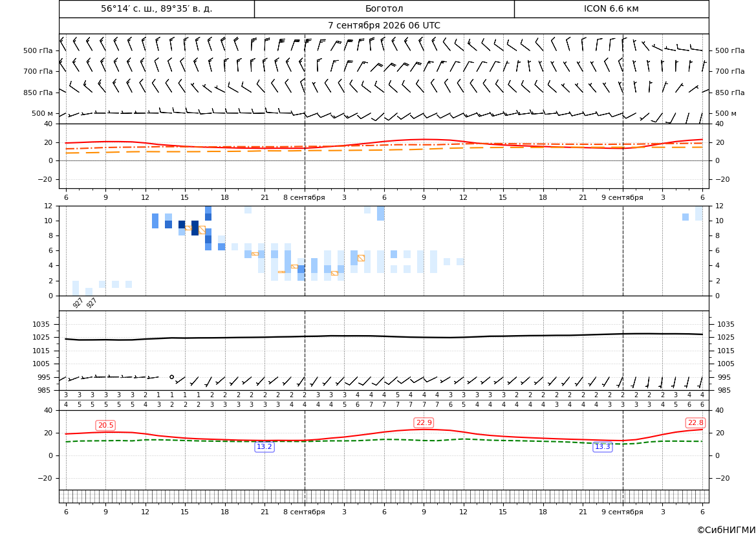Click the blue 13.2 minimum temperature label

[265, 447]
